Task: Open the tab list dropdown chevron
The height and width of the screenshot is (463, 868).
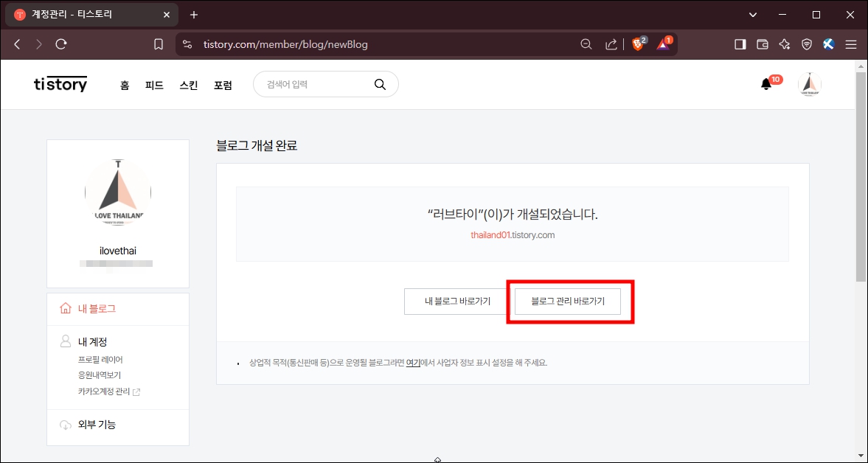Action: [754, 14]
